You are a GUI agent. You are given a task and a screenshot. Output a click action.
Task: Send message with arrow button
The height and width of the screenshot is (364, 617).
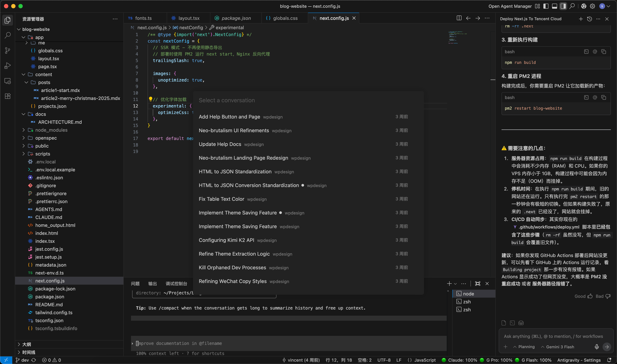pos(607,347)
